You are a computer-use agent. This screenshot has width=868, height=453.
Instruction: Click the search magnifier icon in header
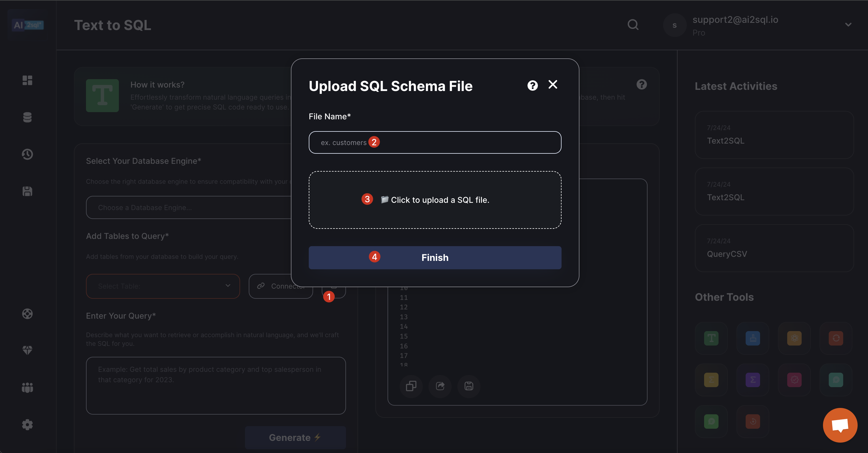click(633, 25)
